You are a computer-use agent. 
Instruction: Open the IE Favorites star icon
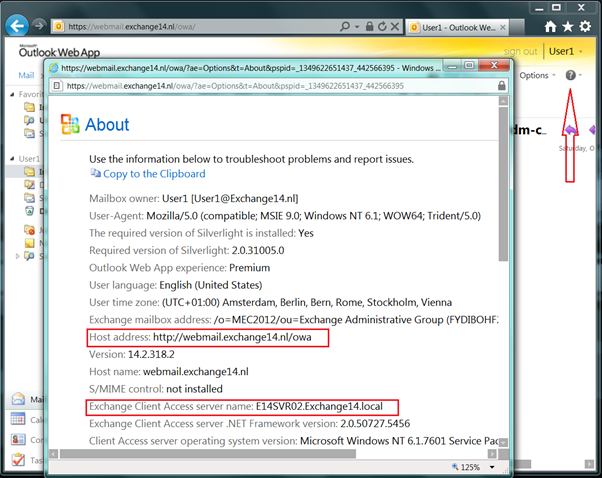click(568, 25)
